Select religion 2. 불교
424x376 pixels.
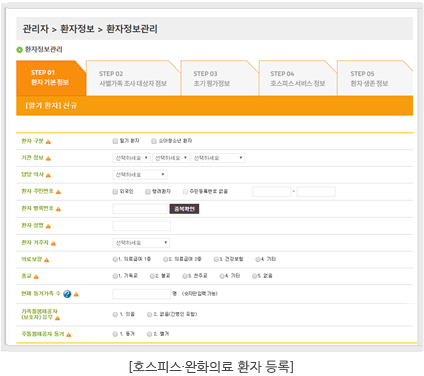[x=152, y=276]
